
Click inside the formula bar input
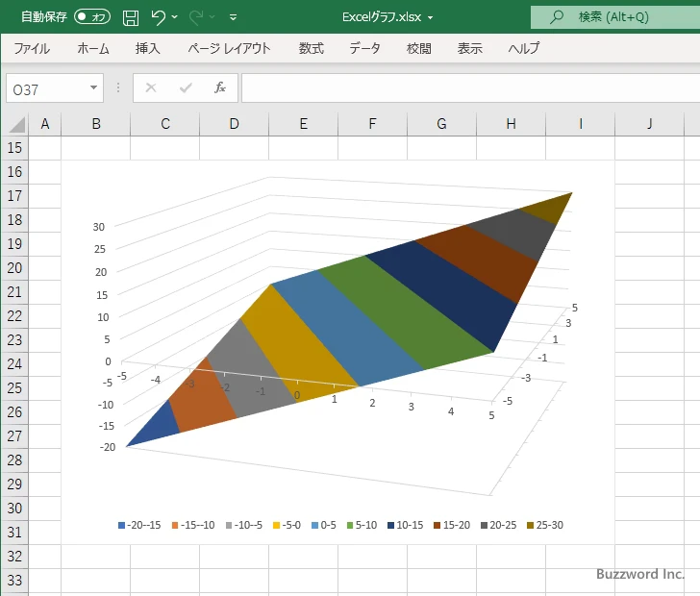(x=470, y=88)
